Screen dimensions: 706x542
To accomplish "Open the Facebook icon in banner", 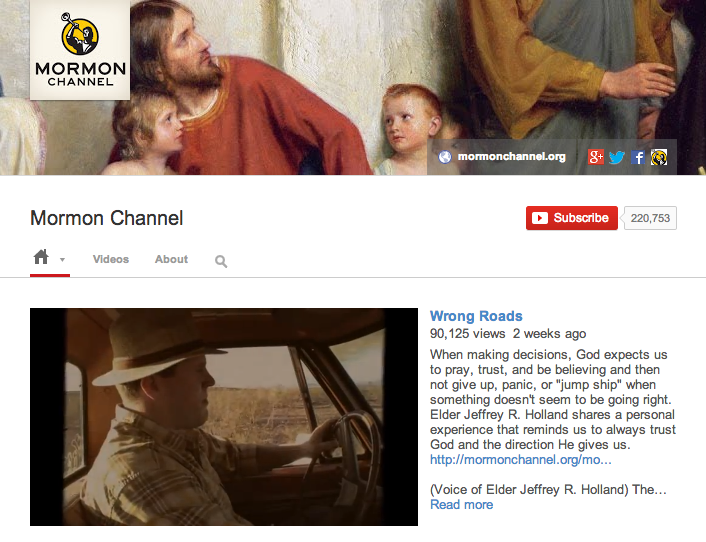I will [638, 157].
